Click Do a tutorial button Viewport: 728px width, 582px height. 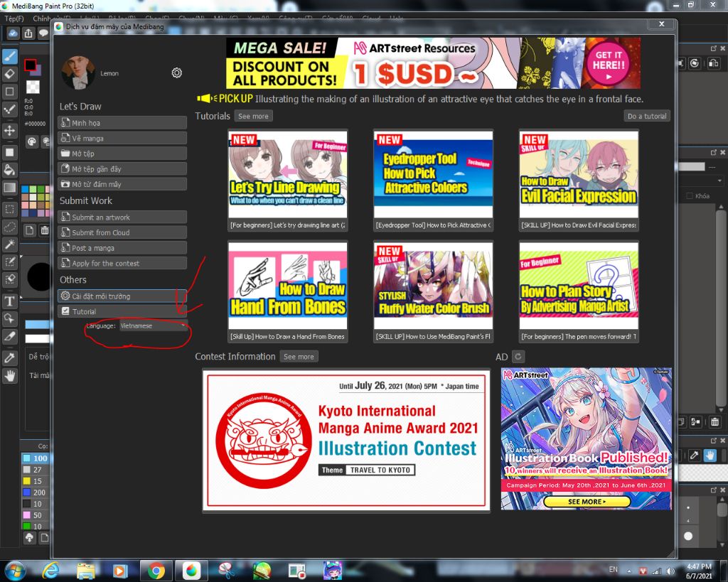(647, 116)
